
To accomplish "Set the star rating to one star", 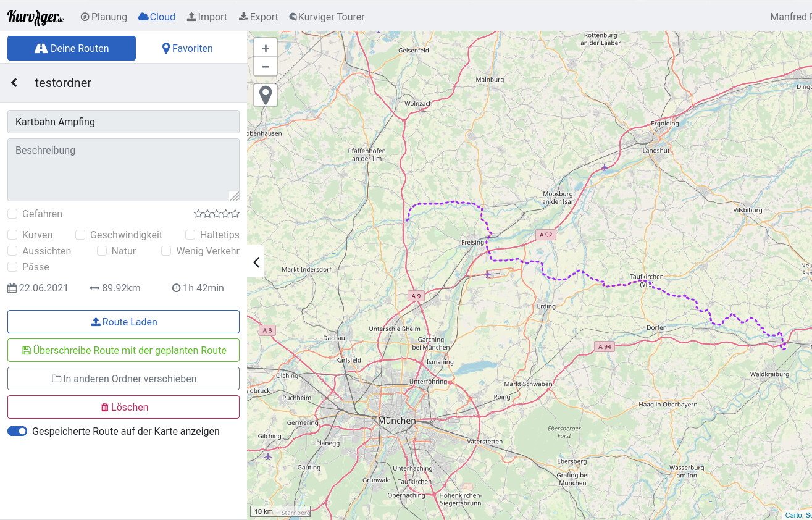I will click(198, 214).
